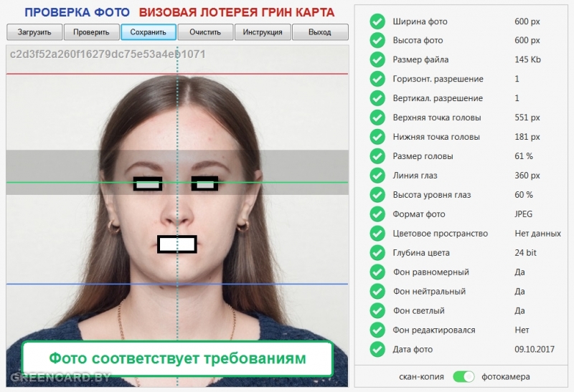This screenshot has height=392, width=574.
Task: Select the checkmark icon for Формат фото
Action: tap(377, 214)
